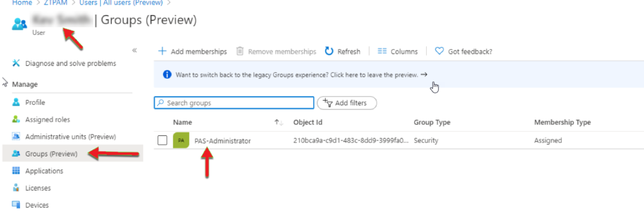644x216 pixels.
Task: Click the Diagnose and solve problems wrench icon
Action: pyautogui.click(x=16, y=63)
